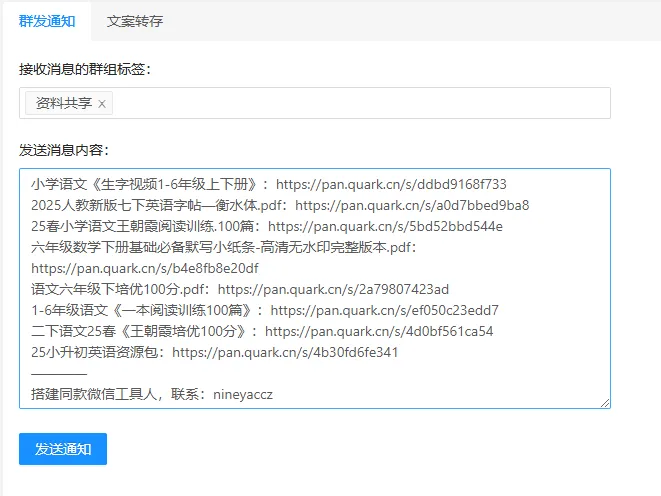Click the line 25小升初英语资源包
Viewport: 661px width, 496px height.
[x=215, y=352]
